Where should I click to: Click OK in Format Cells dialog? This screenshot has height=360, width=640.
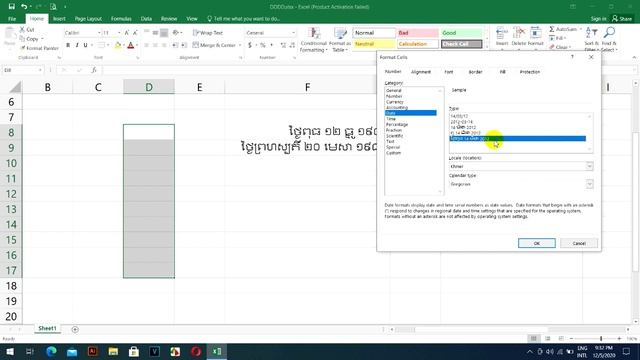coord(537,243)
